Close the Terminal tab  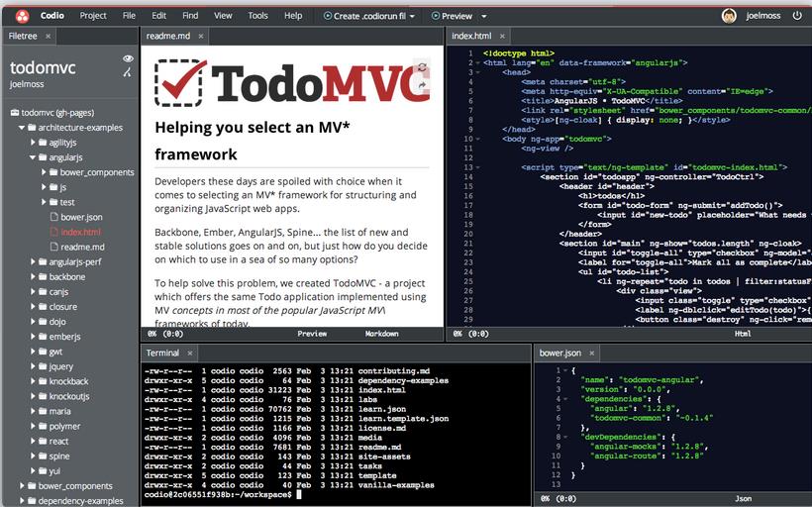coord(190,354)
